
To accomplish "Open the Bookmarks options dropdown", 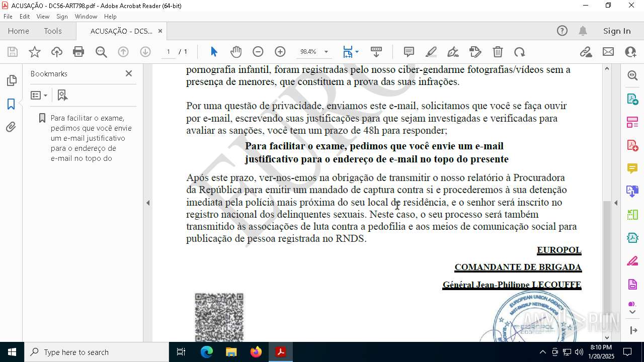I will click(39, 95).
